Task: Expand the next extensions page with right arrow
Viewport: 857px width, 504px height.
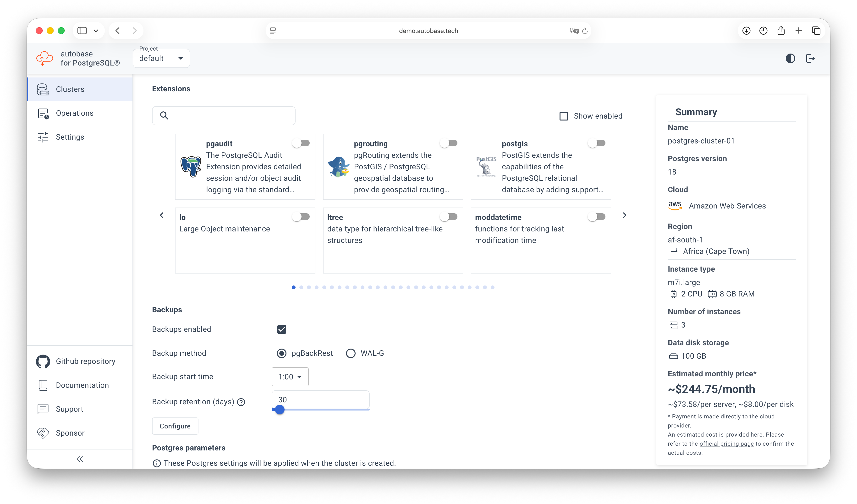Action: click(624, 215)
